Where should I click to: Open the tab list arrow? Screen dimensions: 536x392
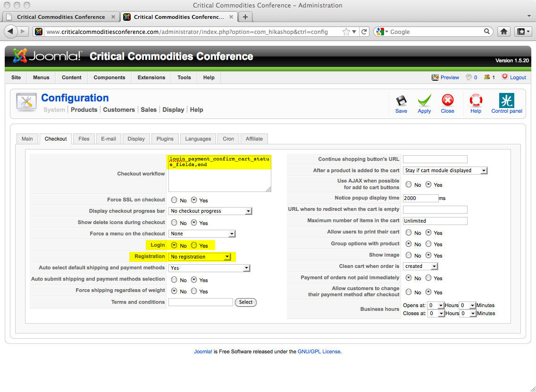[x=529, y=17]
